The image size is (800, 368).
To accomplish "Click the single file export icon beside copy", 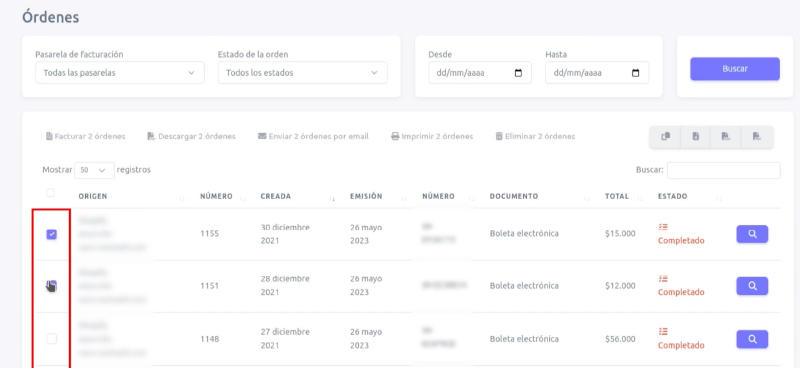I will (x=695, y=137).
